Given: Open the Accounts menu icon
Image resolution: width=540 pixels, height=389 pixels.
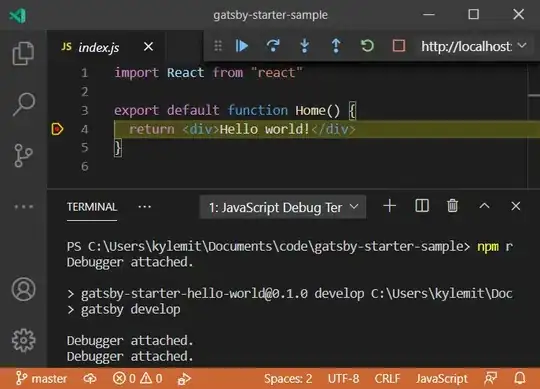Looking at the screenshot, I should (23, 289).
